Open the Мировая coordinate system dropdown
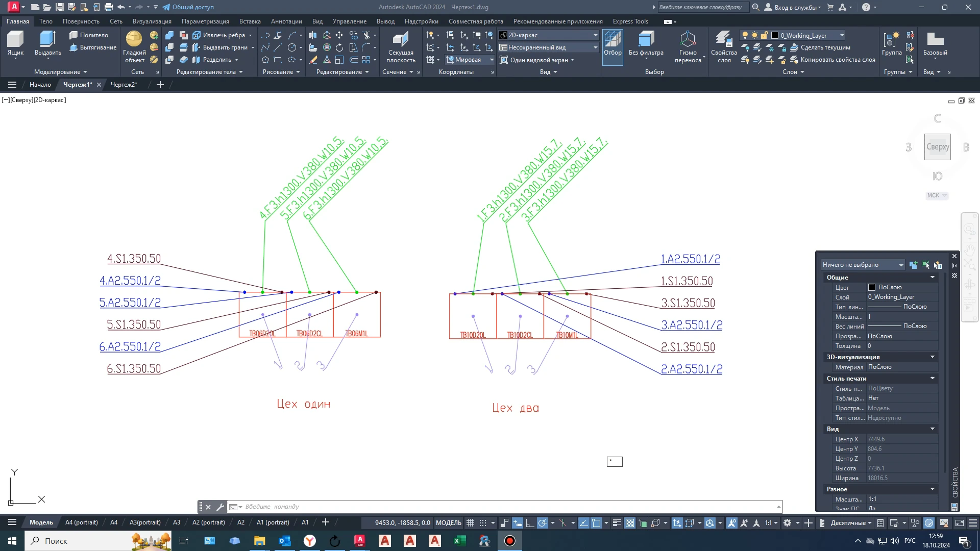980x551 pixels. (470, 60)
